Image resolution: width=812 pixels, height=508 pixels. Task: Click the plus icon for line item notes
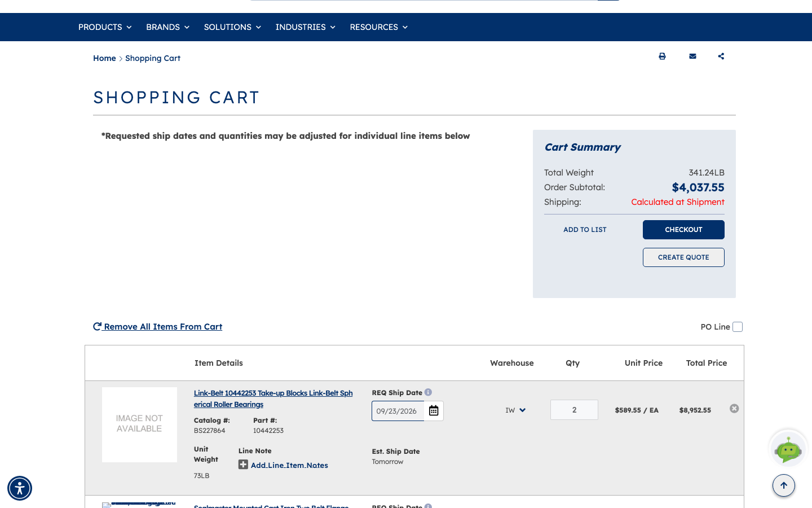point(243,465)
